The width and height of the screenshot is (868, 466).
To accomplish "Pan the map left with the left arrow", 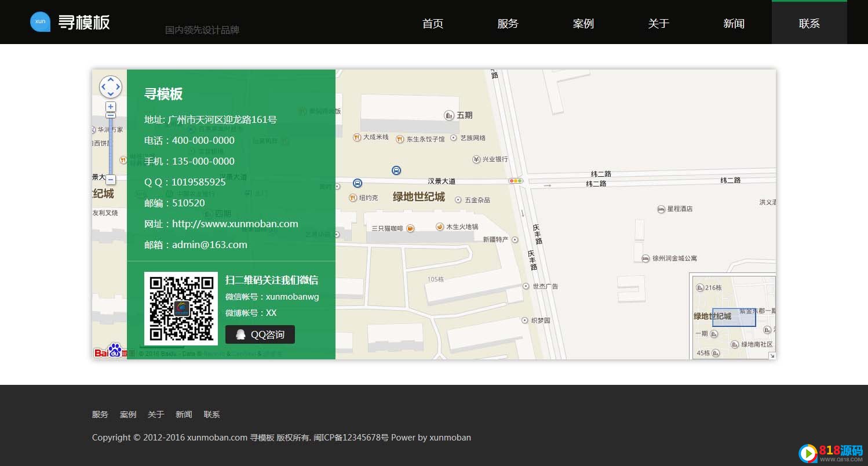I will [x=104, y=88].
